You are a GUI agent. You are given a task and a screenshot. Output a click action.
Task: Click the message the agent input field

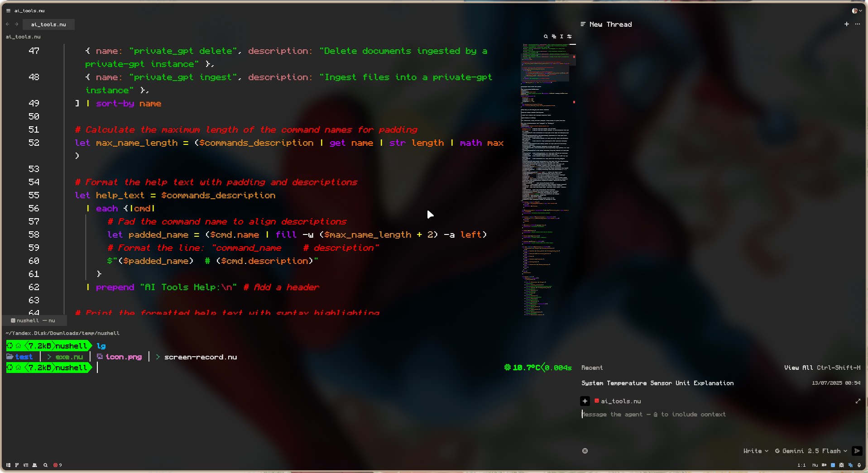(x=720, y=414)
